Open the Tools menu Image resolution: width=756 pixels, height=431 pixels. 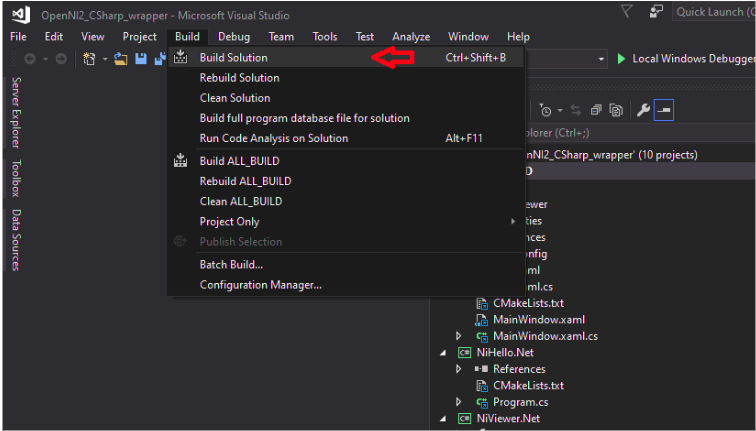pos(324,37)
